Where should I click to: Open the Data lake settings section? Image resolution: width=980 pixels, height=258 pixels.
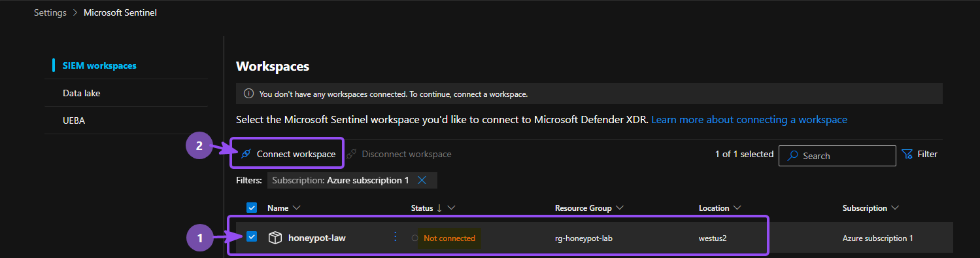click(x=81, y=93)
